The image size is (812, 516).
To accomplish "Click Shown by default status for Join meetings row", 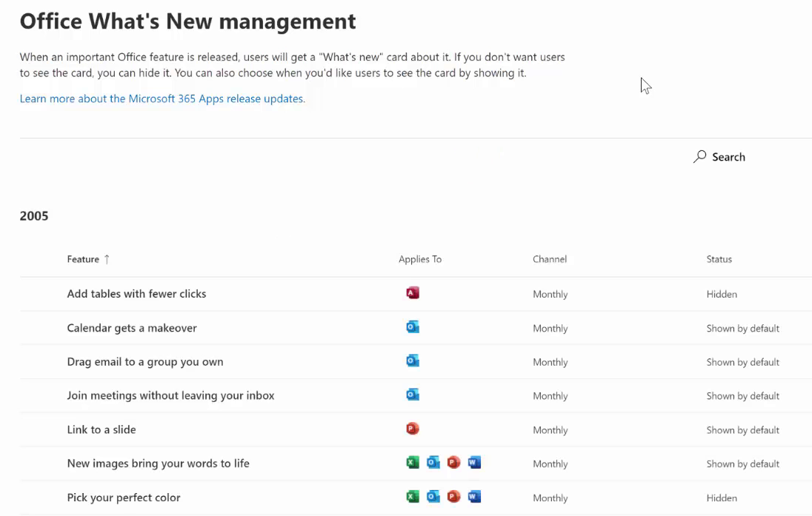I will click(x=742, y=396).
